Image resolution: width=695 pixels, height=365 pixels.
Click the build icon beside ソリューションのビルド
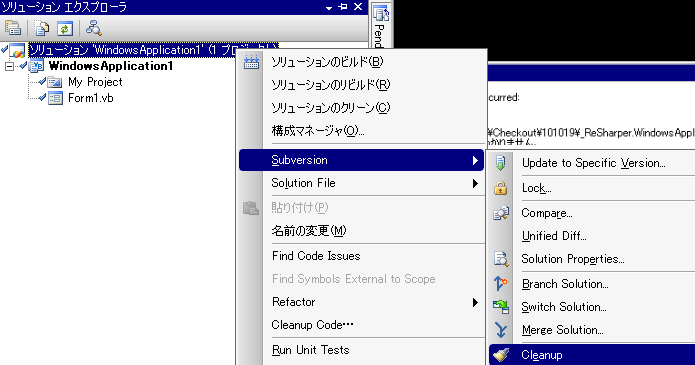coord(251,62)
